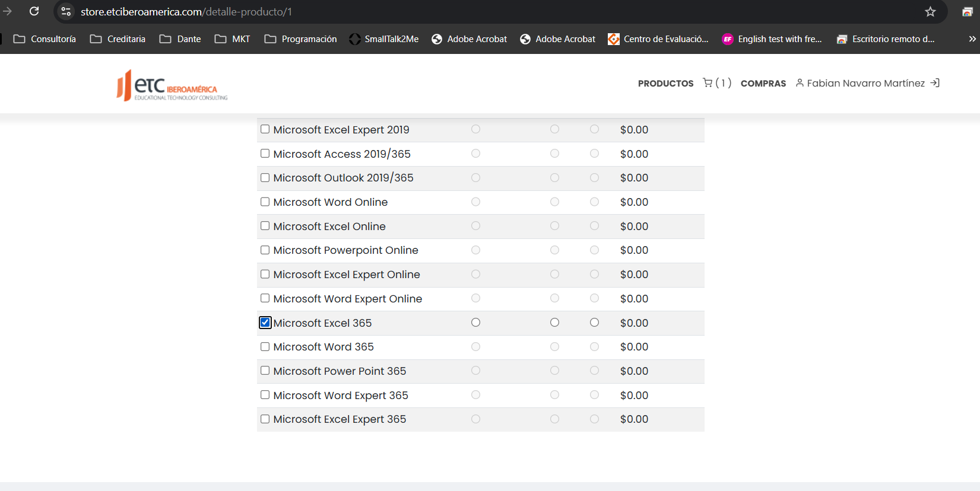Viewport: 980px width, 491px height.
Task: Check Microsoft Excel Expert 365
Action: (x=265, y=419)
